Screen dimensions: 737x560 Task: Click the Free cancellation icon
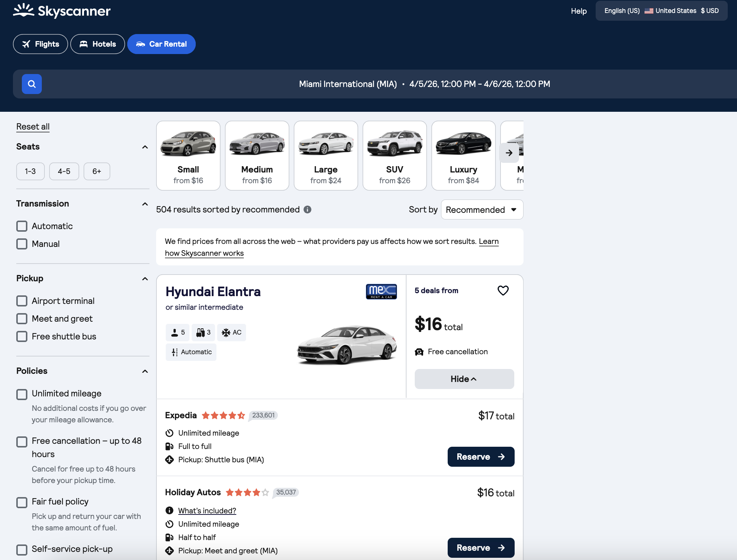click(419, 352)
